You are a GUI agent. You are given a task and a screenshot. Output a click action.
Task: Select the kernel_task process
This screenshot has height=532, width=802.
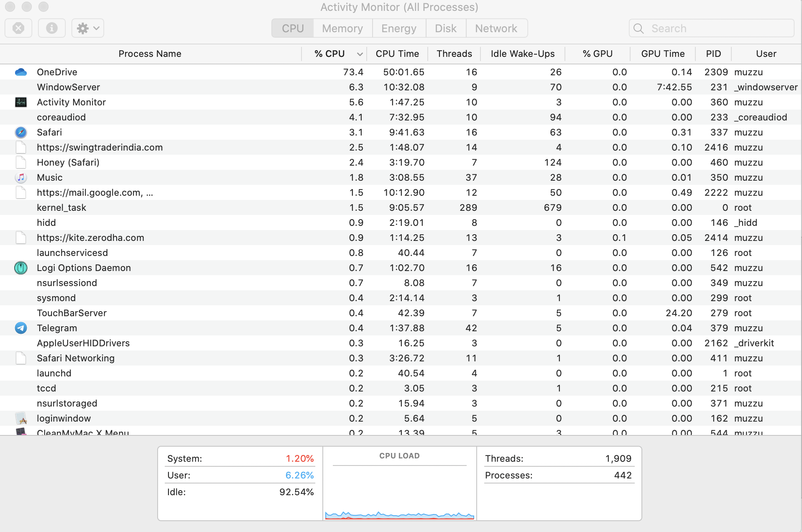pyautogui.click(x=61, y=207)
